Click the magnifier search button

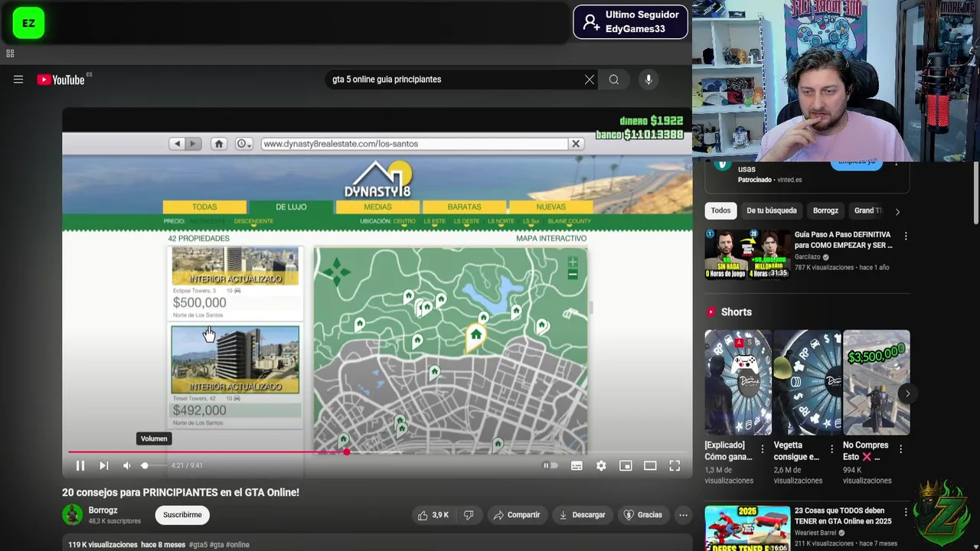614,80
